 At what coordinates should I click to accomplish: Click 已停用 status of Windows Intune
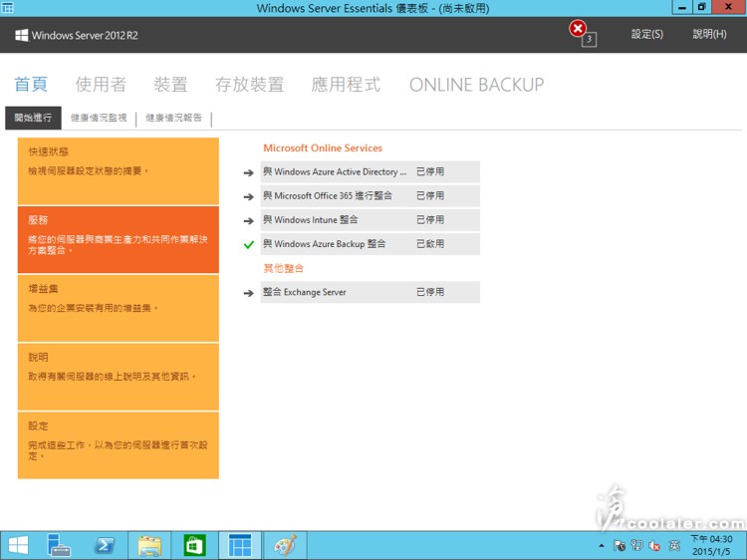[x=430, y=220]
